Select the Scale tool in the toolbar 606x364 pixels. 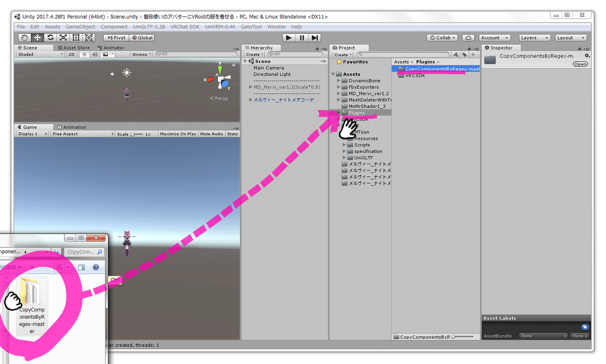(63, 37)
